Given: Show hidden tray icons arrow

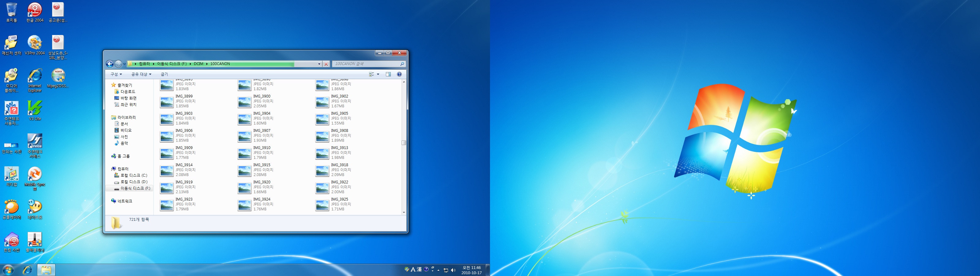Looking at the screenshot, I should pos(438,270).
